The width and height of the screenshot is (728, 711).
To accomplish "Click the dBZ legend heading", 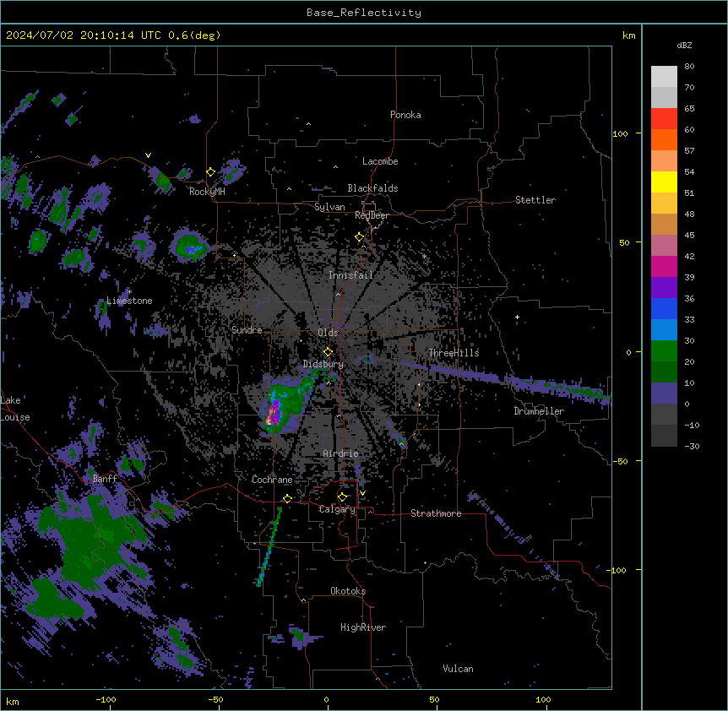I will pyautogui.click(x=684, y=45).
